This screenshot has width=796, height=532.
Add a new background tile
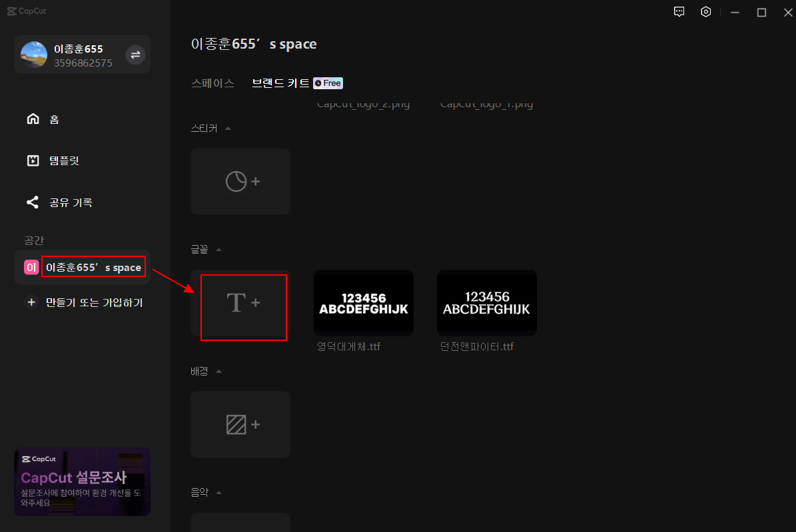(x=240, y=424)
